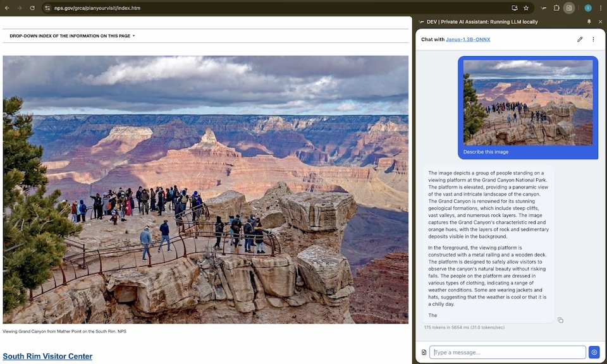607x364 pixels.
Task: Open the South Rim Visitor Center link
Action: [x=47, y=356]
